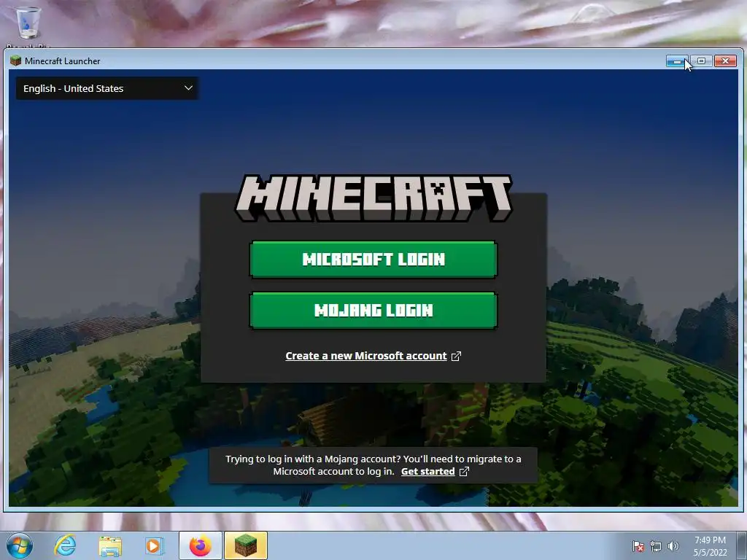Click the Minecraft logo banner

373,198
